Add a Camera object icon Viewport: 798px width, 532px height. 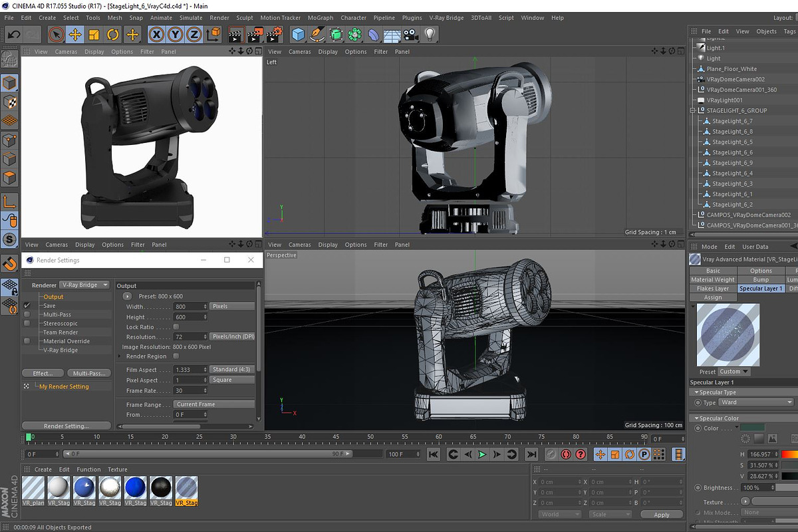click(x=411, y=35)
